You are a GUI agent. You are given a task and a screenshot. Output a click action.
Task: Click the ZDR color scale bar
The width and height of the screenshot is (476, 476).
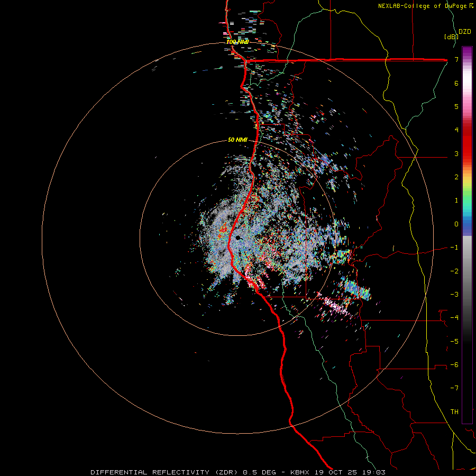467,235
